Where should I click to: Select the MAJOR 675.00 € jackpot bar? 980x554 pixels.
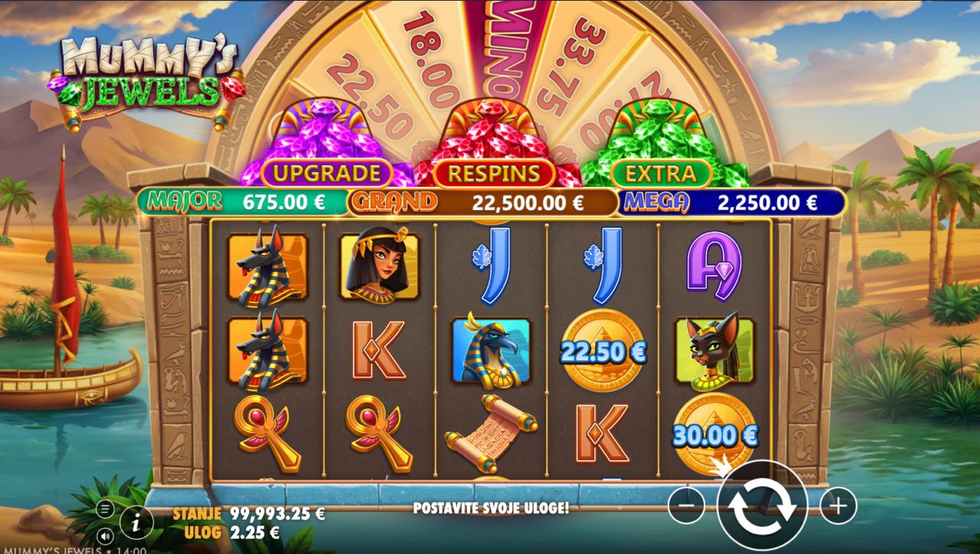[x=241, y=202]
